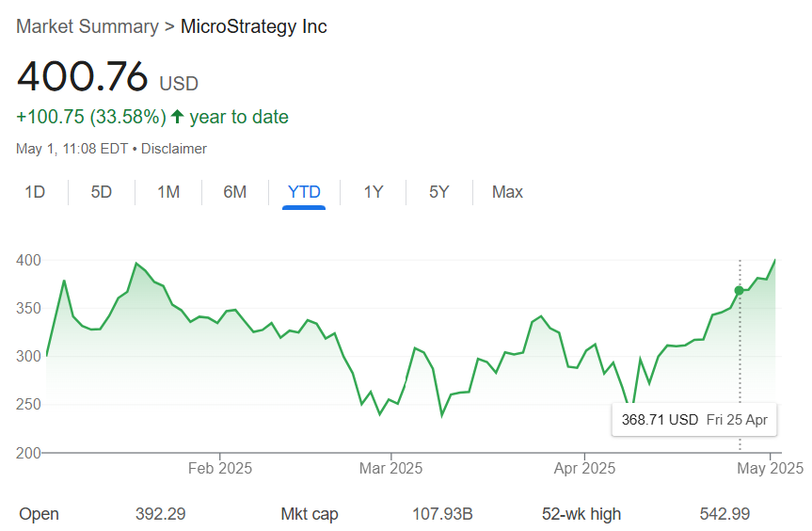This screenshot has height=531, width=812.
Task: Click the Open price value 392.29
Action: tap(161, 514)
